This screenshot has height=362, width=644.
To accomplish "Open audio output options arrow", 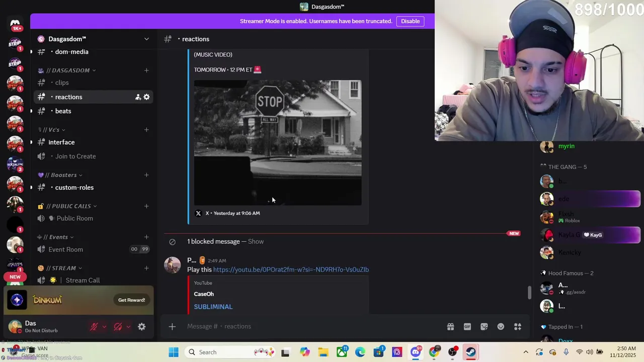I will tap(128, 327).
